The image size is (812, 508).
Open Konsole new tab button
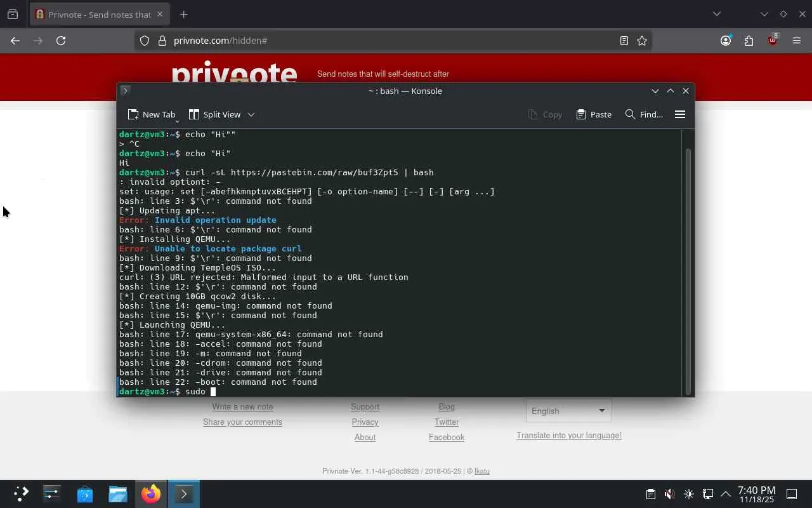pos(152,114)
